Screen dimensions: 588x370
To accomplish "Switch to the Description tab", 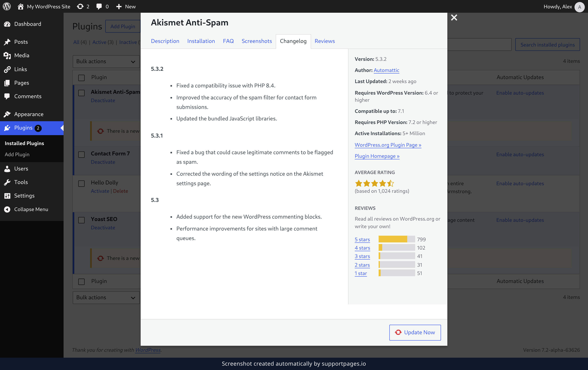I will coord(165,41).
